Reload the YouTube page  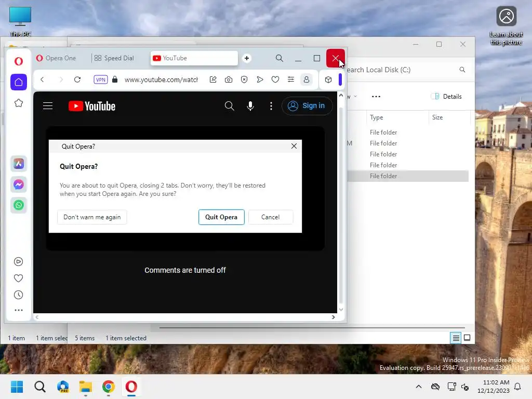(77, 79)
